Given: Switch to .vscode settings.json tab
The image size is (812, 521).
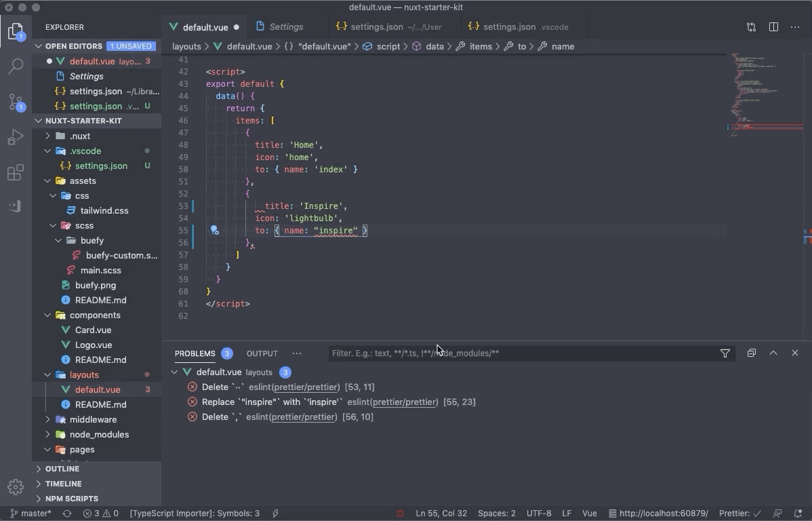Looking at the screenshot, I should [524, 27].
